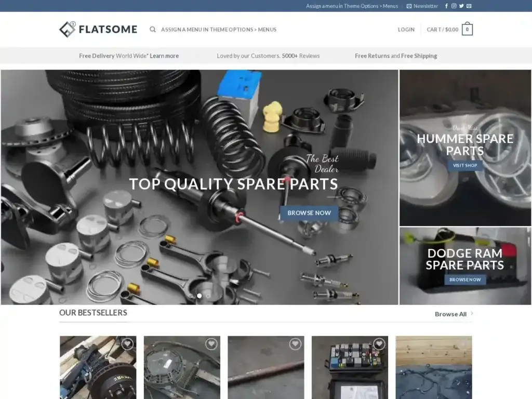532x399 pixels.
Task: Open the Instagram icon in top bar
Action: coord(454,6)
